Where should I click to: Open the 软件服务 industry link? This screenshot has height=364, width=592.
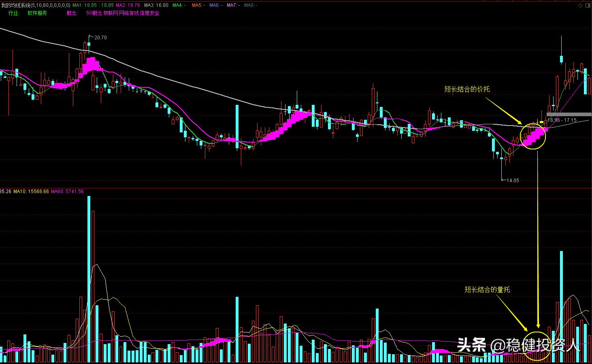[37, 13]
